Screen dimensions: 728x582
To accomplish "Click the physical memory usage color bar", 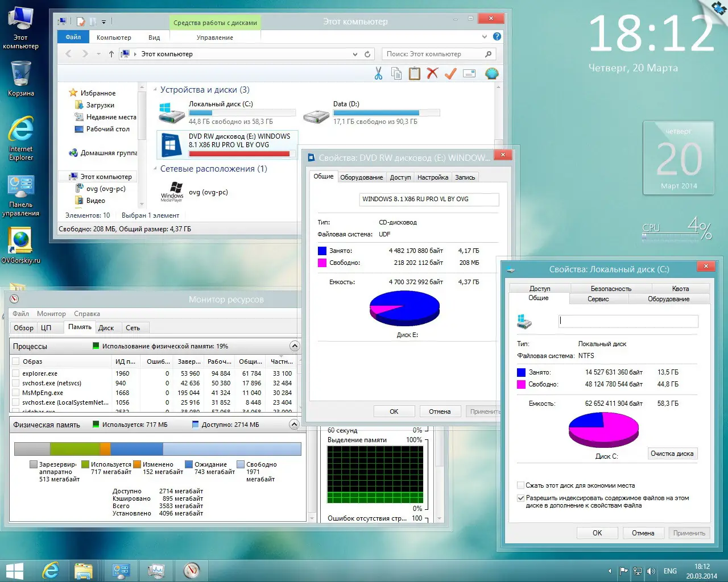I will tap(158, 449).
